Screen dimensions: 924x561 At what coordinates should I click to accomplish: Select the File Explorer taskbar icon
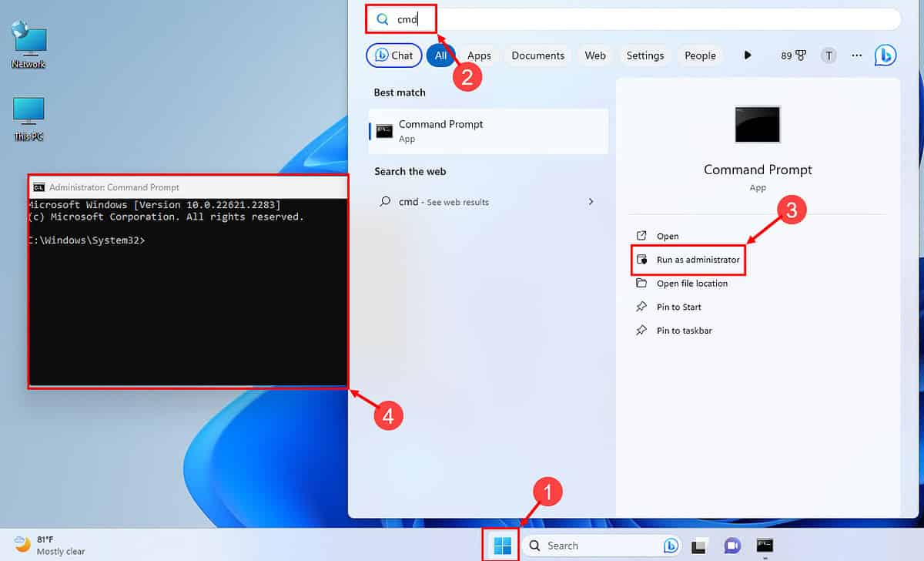pos(699,545)
